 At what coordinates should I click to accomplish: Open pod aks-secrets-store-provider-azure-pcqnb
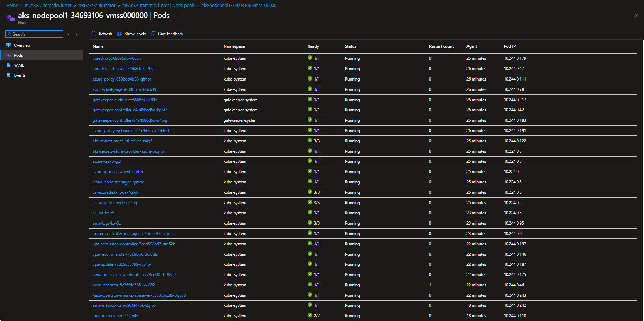point(128,151)
